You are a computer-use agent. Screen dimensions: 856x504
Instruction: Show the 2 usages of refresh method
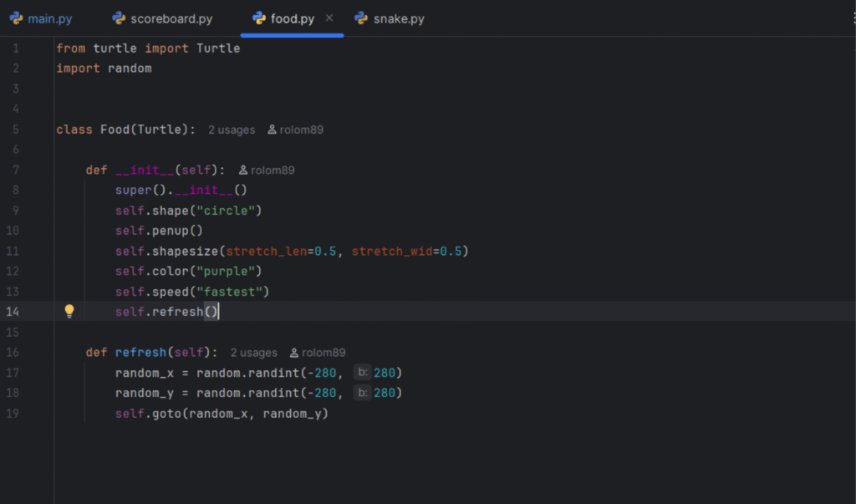253,353
